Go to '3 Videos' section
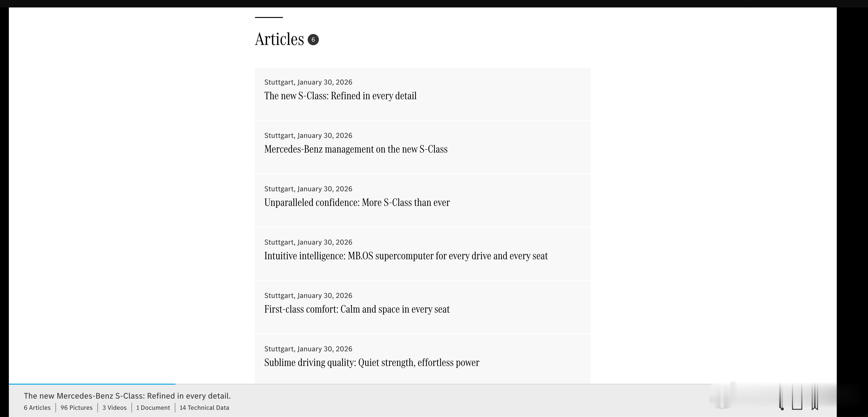868x417 pixels. click(x=115, y=408)
